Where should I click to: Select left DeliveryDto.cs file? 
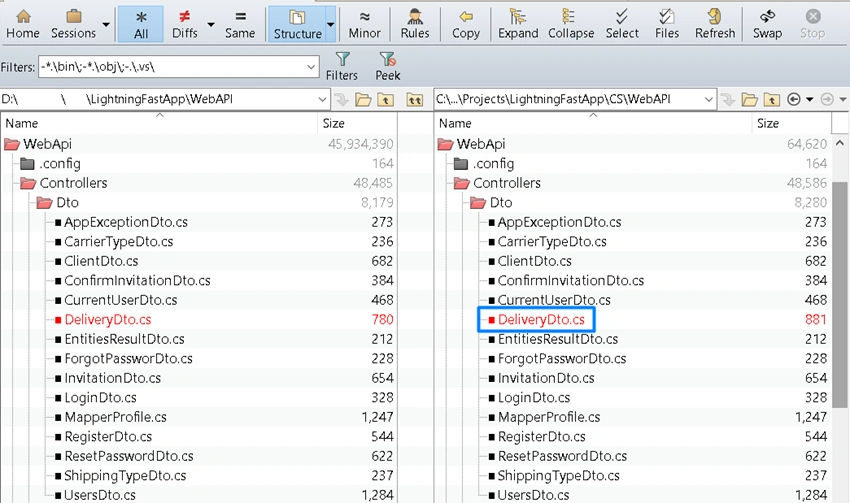coord(108,320)
